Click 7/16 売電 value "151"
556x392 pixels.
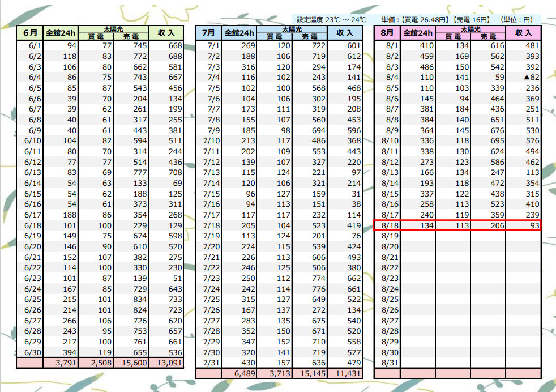[x=310, y=204]
